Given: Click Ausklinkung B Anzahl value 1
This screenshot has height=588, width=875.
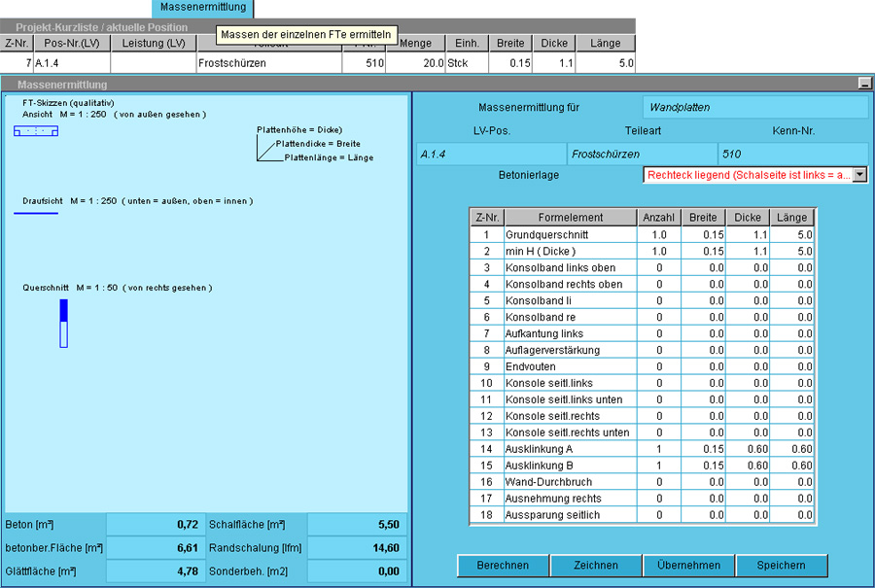Looking at the screenshot, I should (x=658, y=466).
